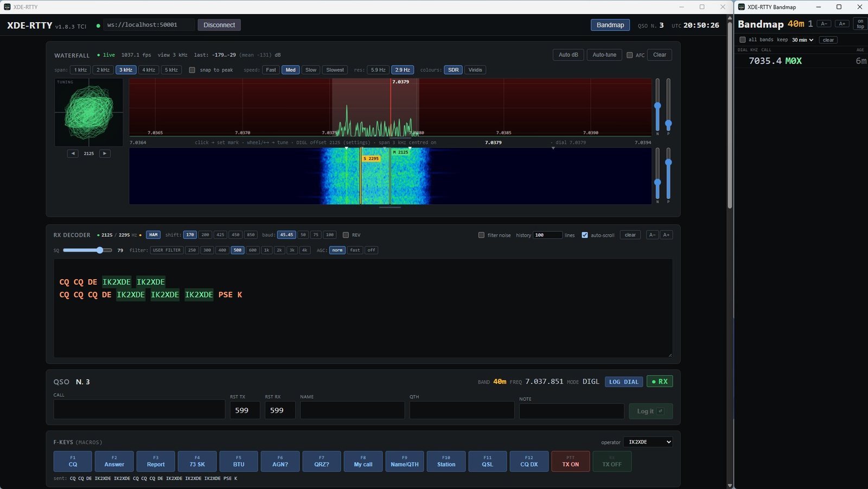
Task: Enable snap to peak checkbox
Action: pyautogui.click(x=192, y=70)
